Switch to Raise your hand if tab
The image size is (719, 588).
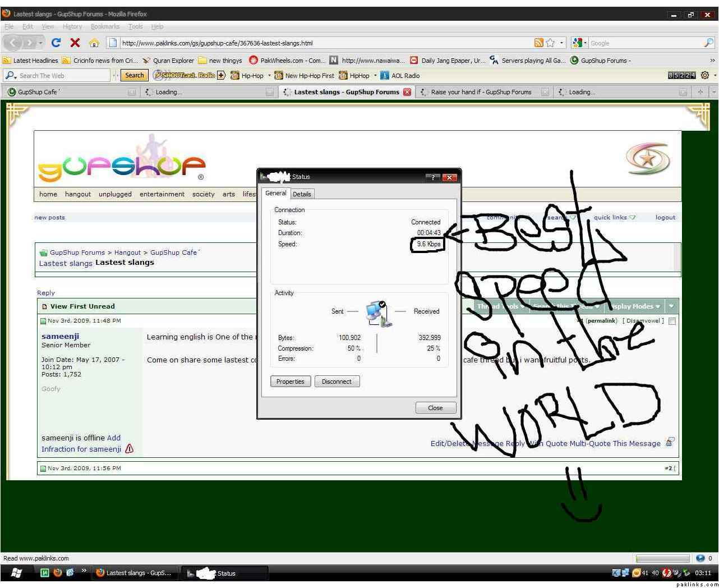click(x=481, y=92)
